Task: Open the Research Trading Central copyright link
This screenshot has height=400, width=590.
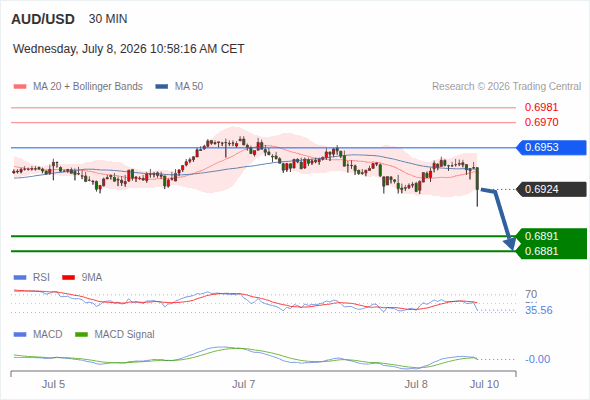Action: pyautogui.click(x=506, y=87)
